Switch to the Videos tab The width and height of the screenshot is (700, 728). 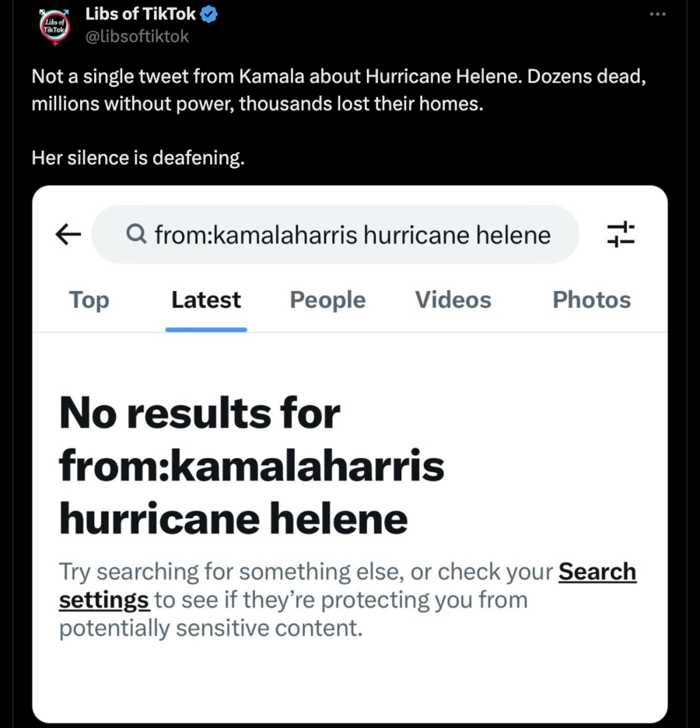[453, 299]
